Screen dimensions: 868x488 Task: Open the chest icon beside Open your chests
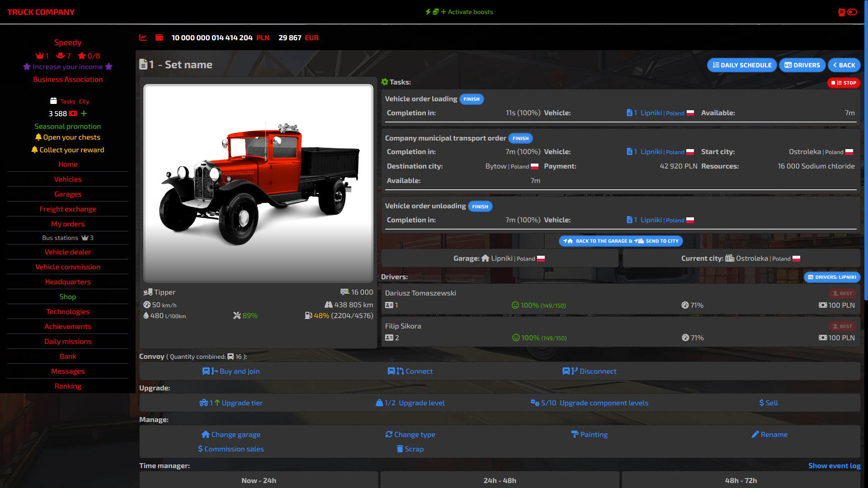(x=39, y=137)
